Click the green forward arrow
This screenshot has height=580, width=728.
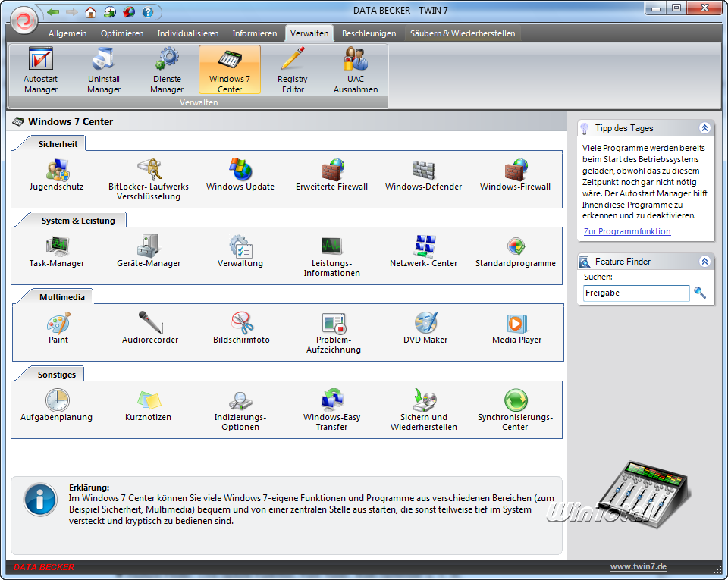point(72,11)
